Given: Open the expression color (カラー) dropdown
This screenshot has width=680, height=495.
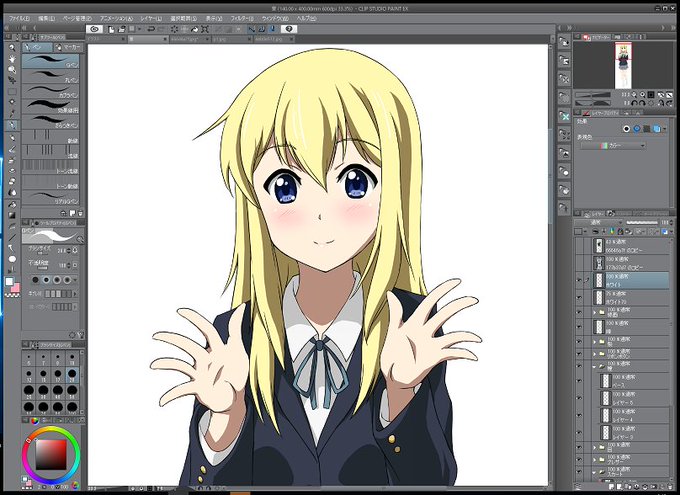Looking at the screenshot, I should pos(613,146).
